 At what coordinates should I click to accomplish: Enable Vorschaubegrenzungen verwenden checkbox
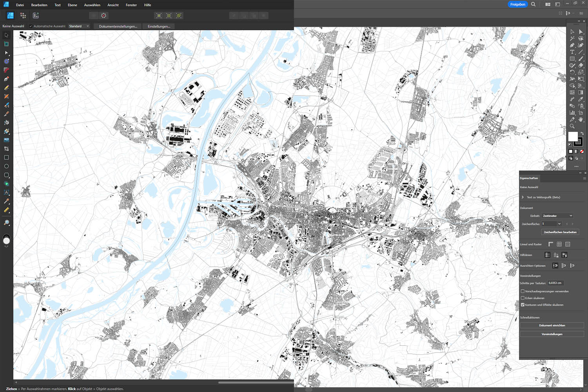pos(523,291)
